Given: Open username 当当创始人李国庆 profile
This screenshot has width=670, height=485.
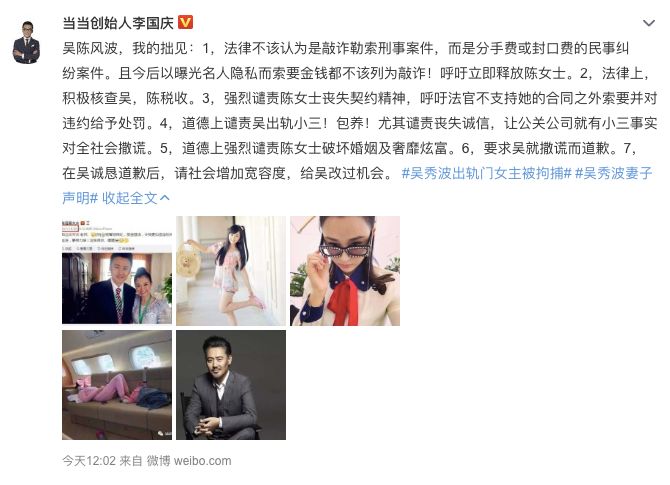Looking at the screenshot, I should (x=118, y=23).
